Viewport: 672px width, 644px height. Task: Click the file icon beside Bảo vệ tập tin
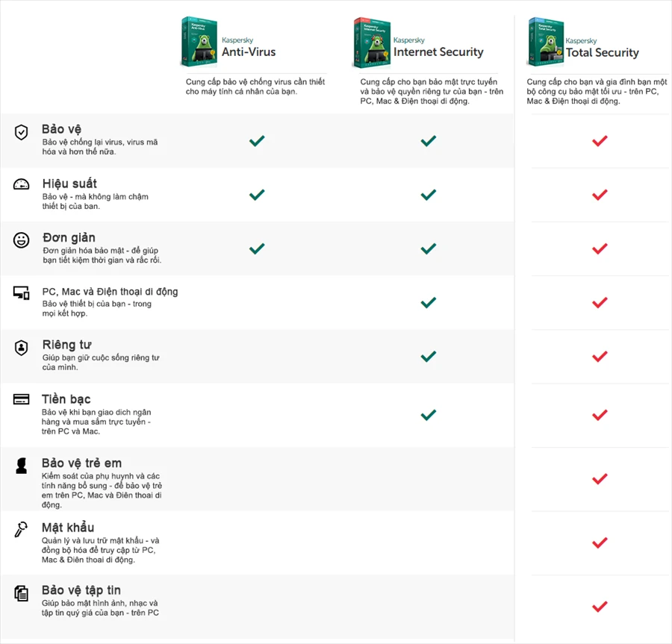tap(21, 593)
